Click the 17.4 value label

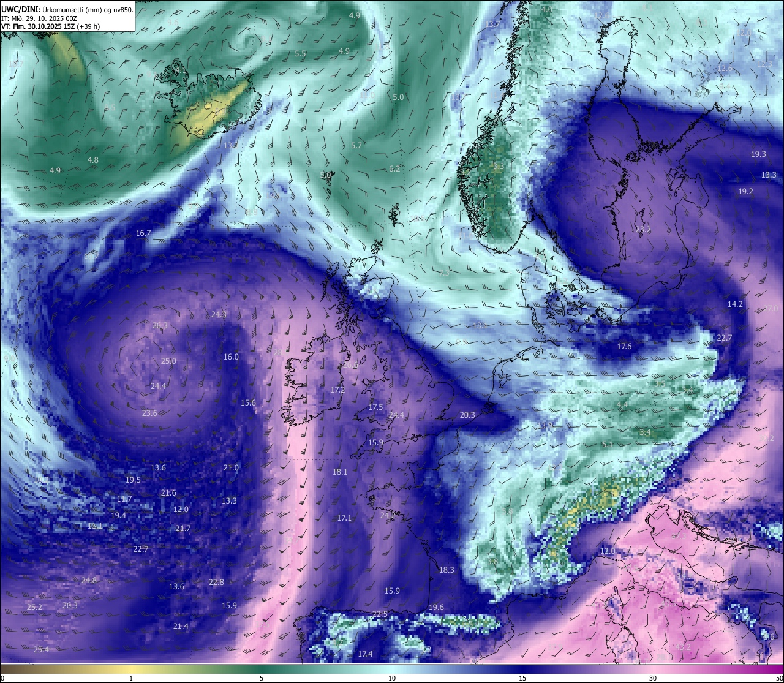[365, 654]
